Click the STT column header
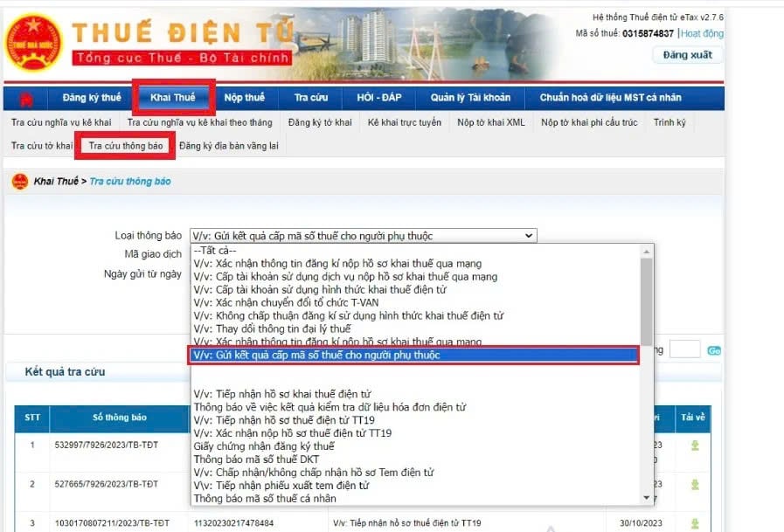Viewport: 784px width, 532px height. pyautogui.click(x=32, y=417)
